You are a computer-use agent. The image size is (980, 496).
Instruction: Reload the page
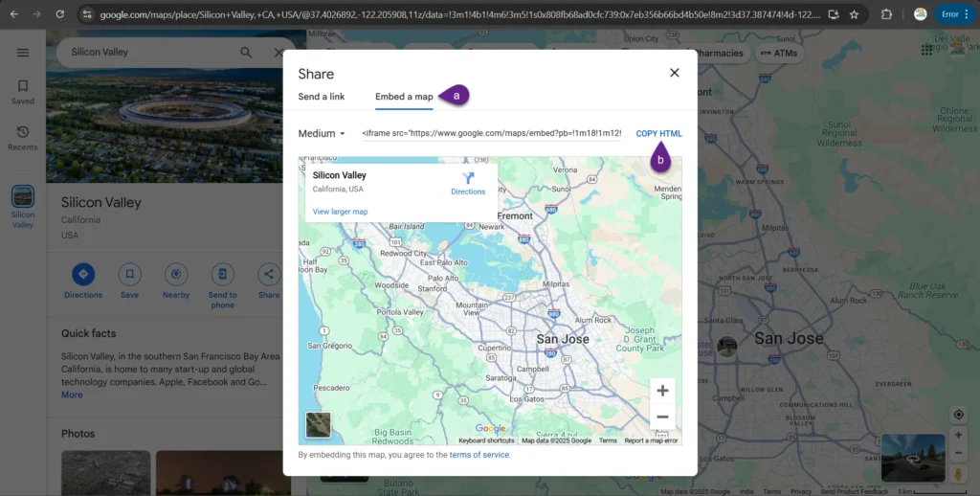click(60, 13)
